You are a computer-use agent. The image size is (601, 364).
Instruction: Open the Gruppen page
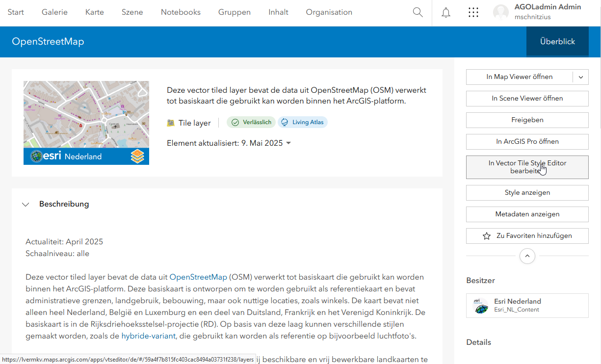pos(235,12)
